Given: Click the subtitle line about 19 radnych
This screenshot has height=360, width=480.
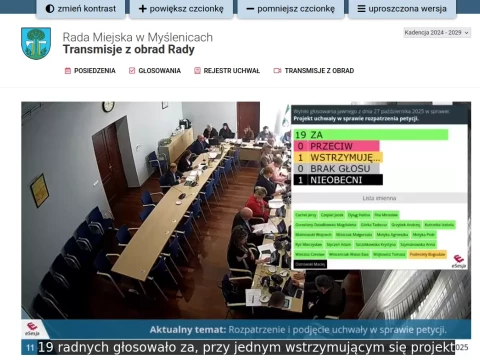Looking at the screenshot, I should tap(246, 347).
